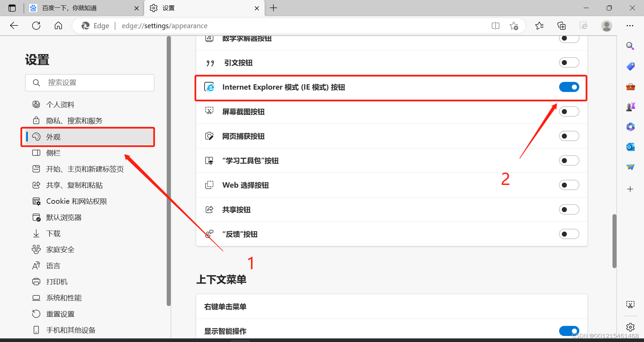This screenshot has height=342, width=644.
Task: Open the Games sidebar icon
Action: (630, 106)
